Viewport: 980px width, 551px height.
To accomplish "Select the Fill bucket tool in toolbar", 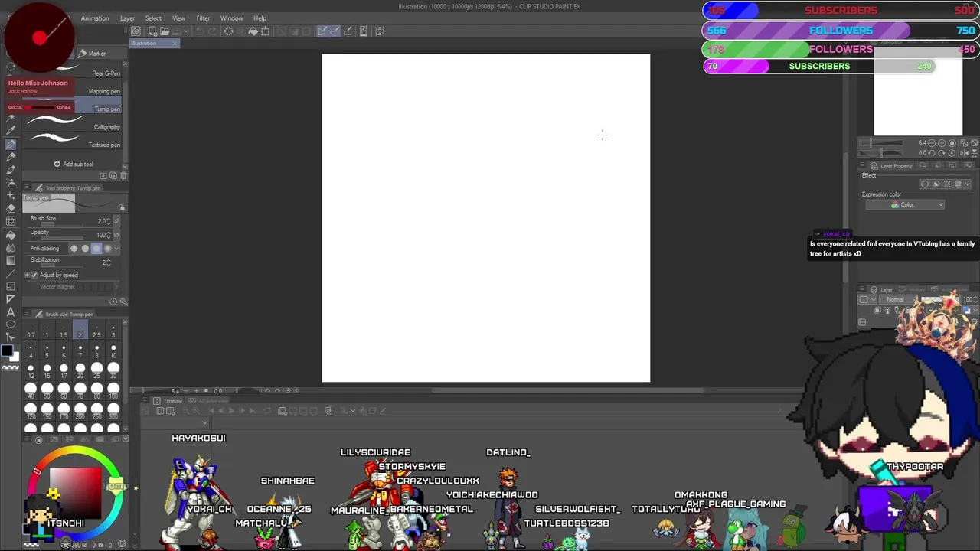I will [x=11, y=234].
